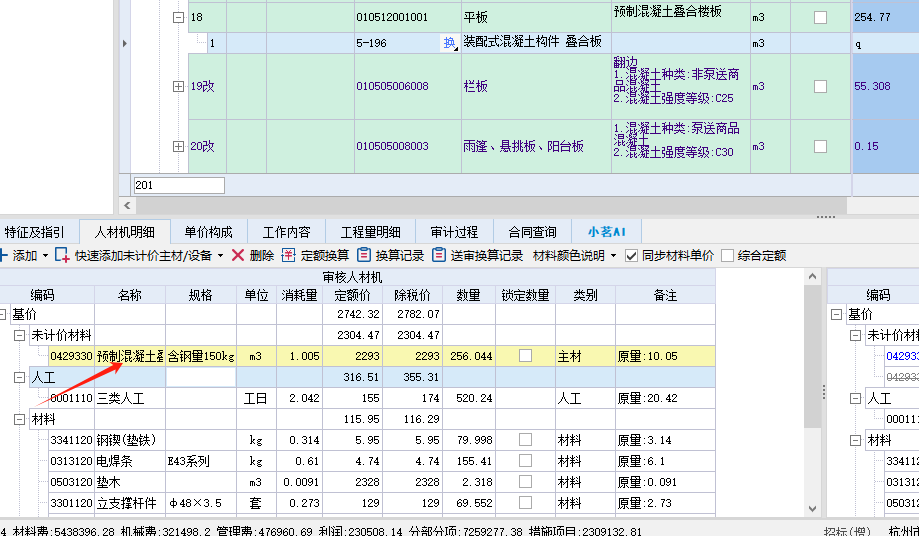This screenshot has width=919, height=536.
Task: Click the 送审换算记录 clipboard icon
Action: coord(439,255)
